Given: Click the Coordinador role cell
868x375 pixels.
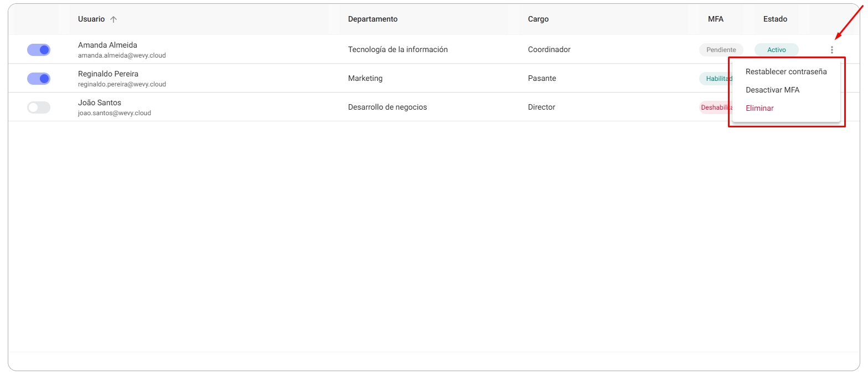Looking at the screenshot, I should click(x=549, y=50).
